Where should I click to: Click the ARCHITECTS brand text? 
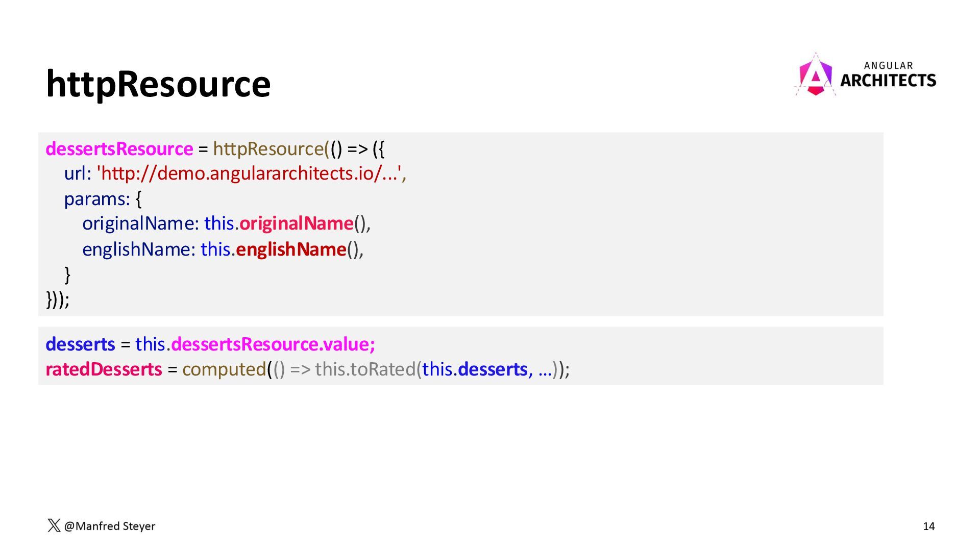tap(888, 81)
